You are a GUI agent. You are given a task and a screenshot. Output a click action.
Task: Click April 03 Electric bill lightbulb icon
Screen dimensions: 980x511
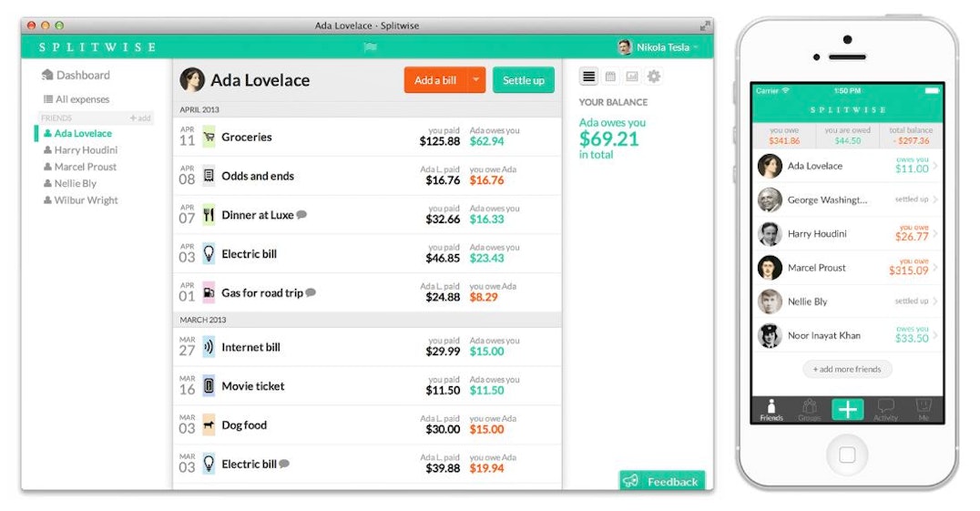coord(209,253)
